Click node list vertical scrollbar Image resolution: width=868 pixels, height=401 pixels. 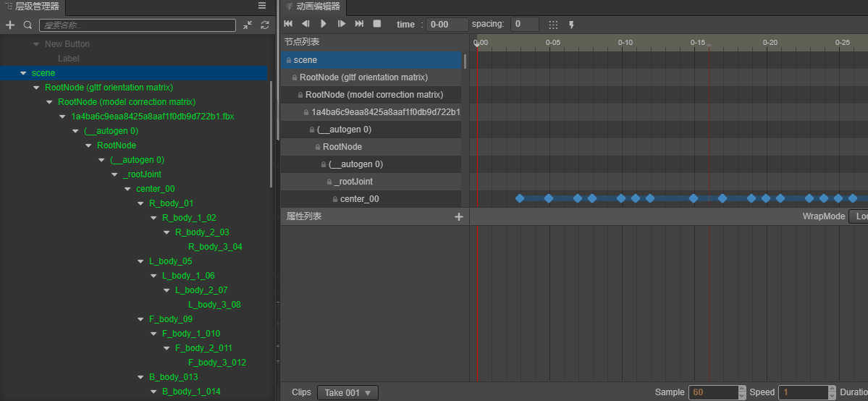(465, 61)
